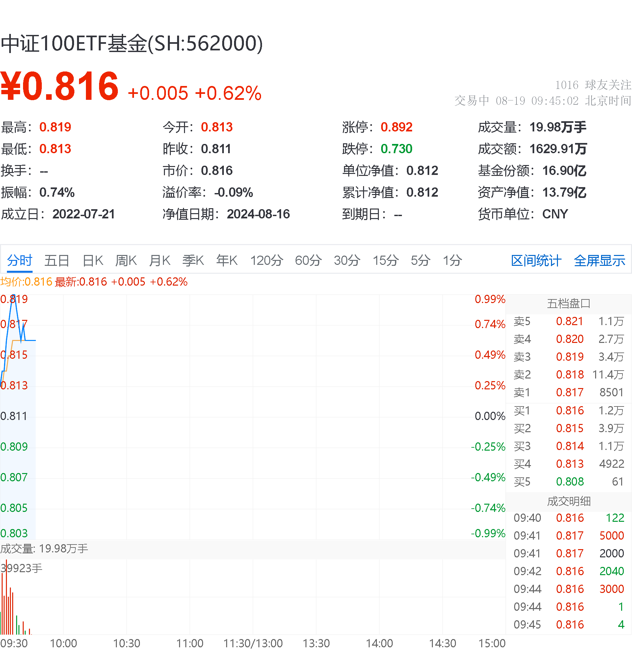Screen dimensions: 632x672
Task: Open the 日K chart tab
Action: click(93, 261)
